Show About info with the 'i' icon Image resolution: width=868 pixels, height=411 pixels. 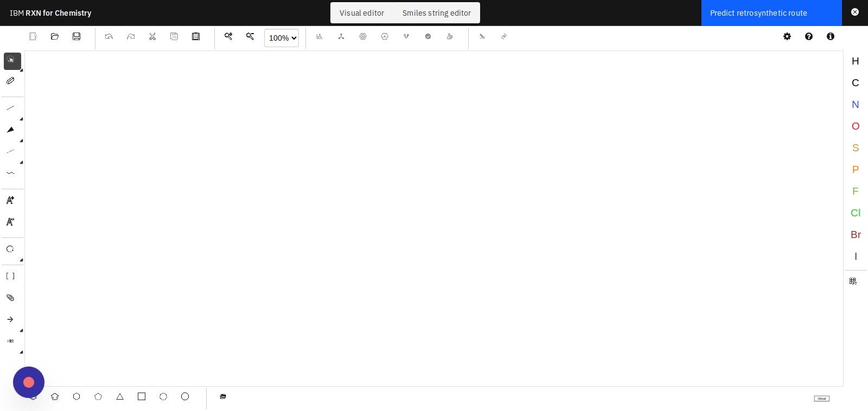[831, 36]
